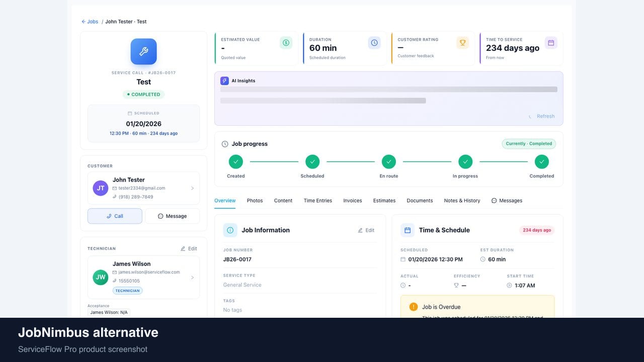Click the calendar icon in Time to Service card

551,43
